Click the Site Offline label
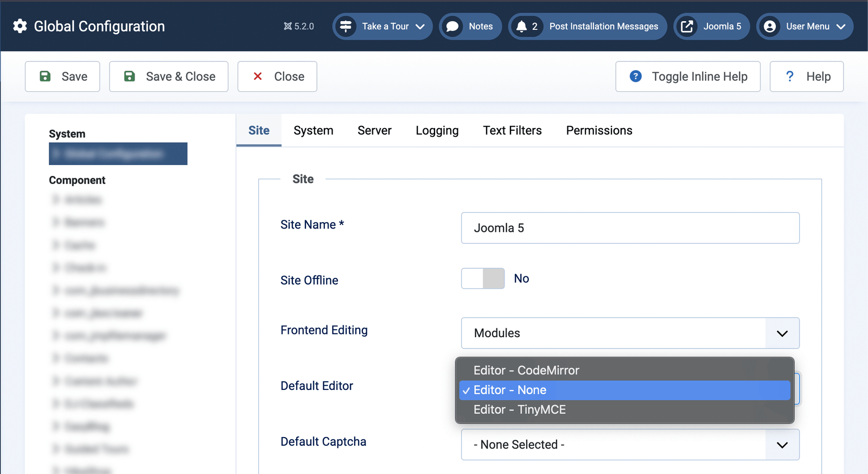 309,280
